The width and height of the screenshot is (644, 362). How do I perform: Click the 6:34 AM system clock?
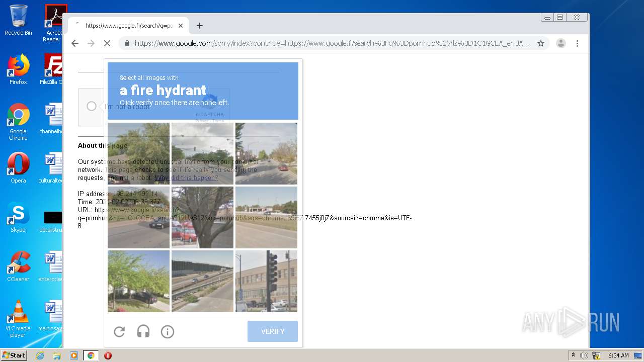[x=618, y=355]
